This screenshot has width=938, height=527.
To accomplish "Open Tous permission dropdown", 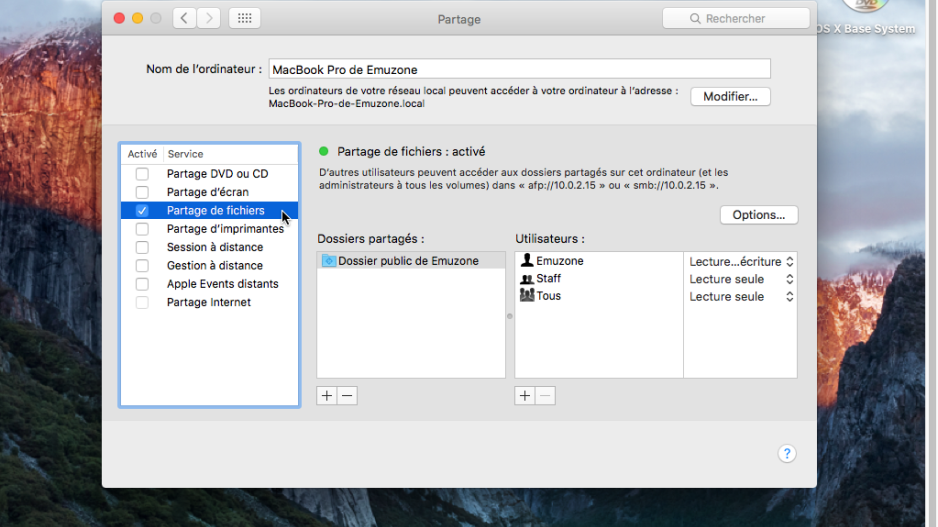I will point(741,296).
